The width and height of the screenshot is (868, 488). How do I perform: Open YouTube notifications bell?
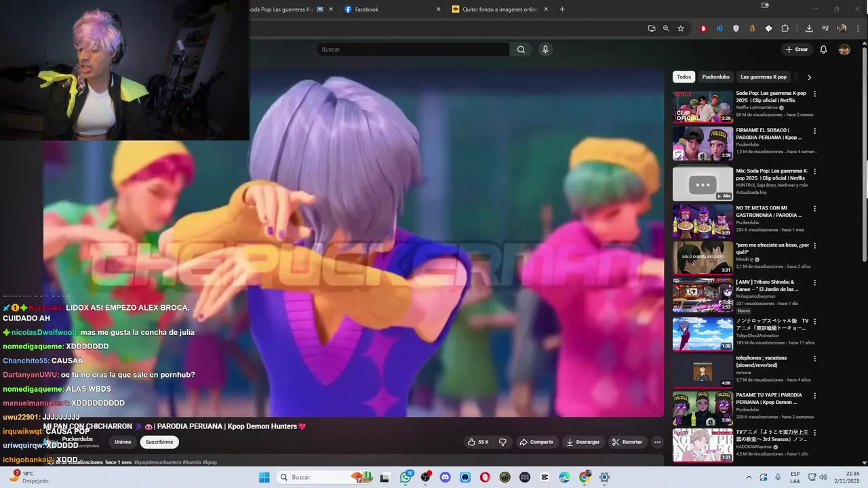coord(823,49)
